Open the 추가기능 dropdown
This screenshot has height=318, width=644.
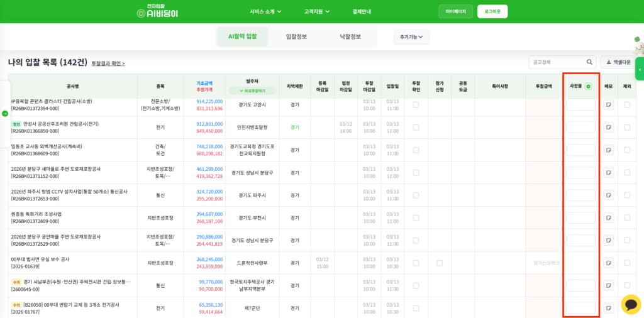coord(411,37)
